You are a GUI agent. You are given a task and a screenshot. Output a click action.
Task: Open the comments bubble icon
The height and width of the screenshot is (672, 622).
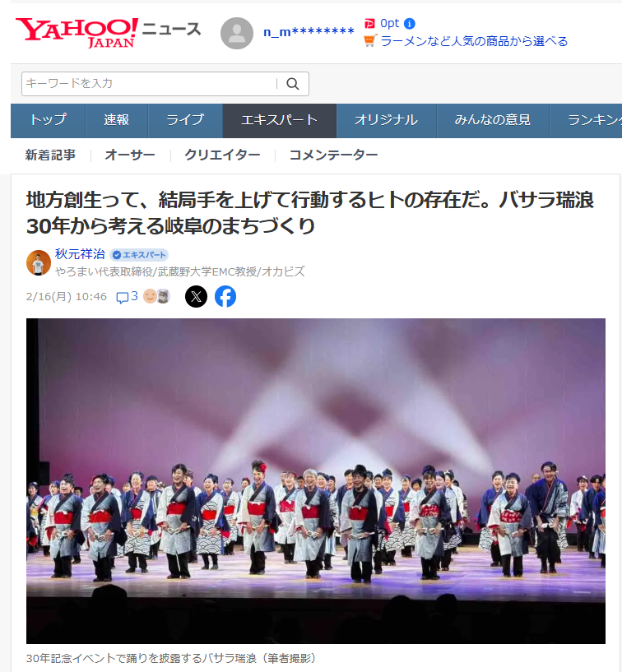tap(122, 298)
